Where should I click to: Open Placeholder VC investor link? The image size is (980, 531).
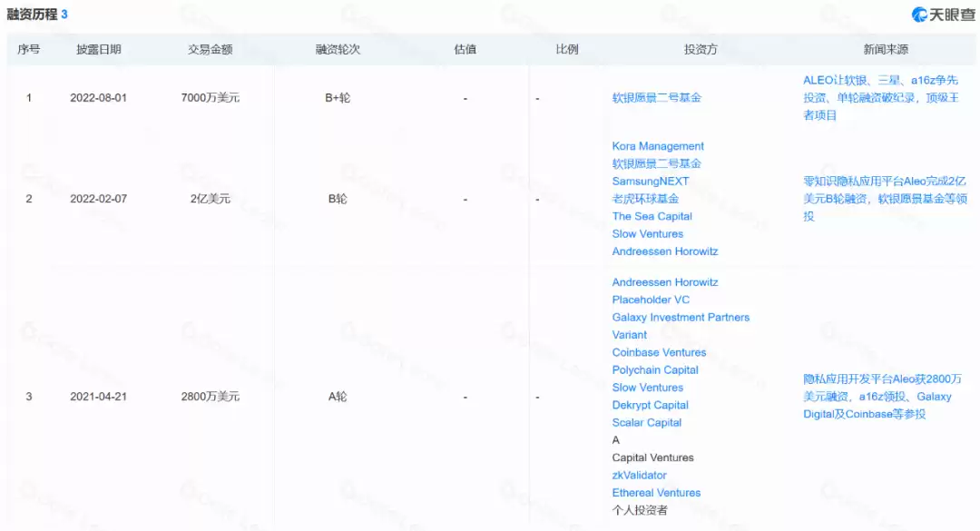pyautogui.click(x=652, y=299)
